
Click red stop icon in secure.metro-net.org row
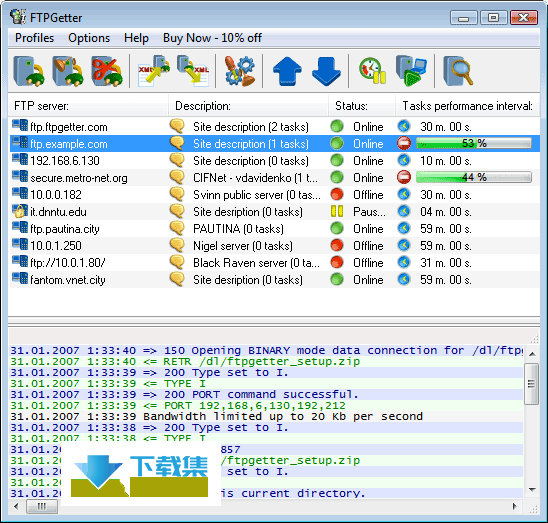tap(404, 177)
